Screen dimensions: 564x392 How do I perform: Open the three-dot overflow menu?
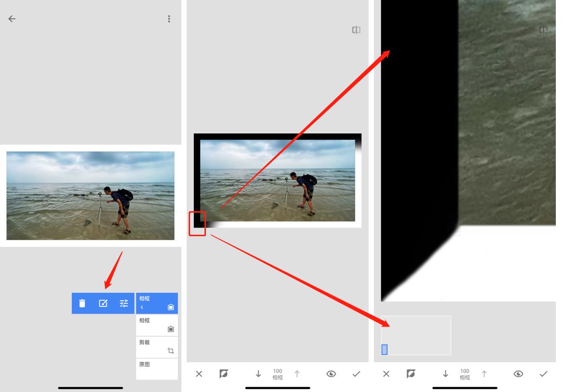coord(169,19)
